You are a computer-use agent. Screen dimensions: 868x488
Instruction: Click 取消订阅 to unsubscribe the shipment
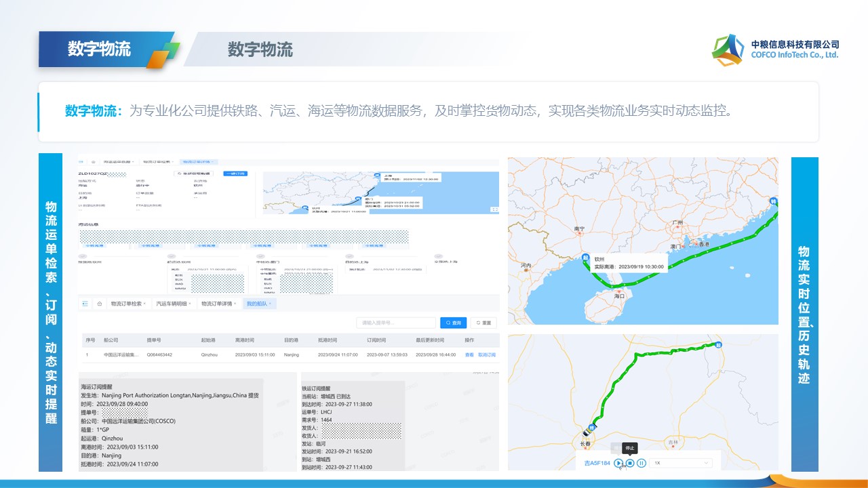(x=487, y=354)
